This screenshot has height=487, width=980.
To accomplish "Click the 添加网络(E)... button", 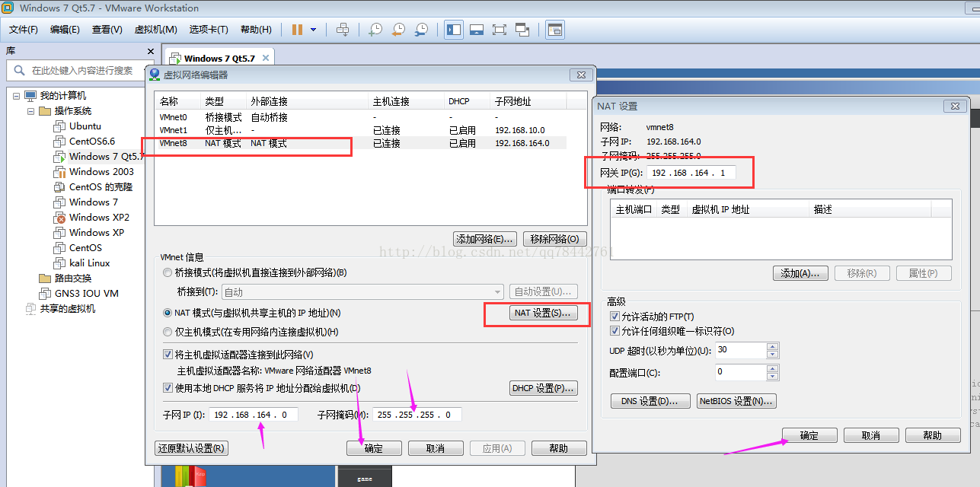I will pyautogui.click(x=485, y=239).
